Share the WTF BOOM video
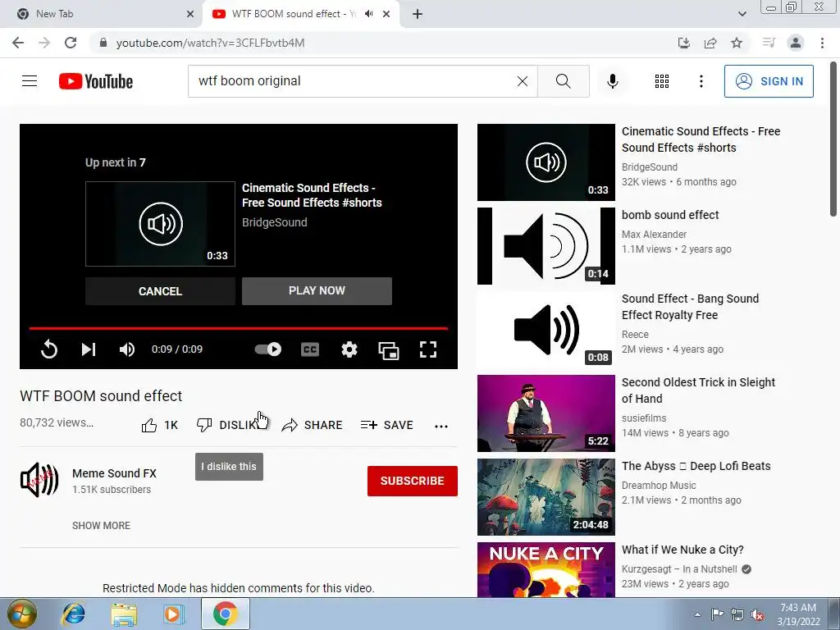This screenshot has height=630, width=840. coord(313,425)
